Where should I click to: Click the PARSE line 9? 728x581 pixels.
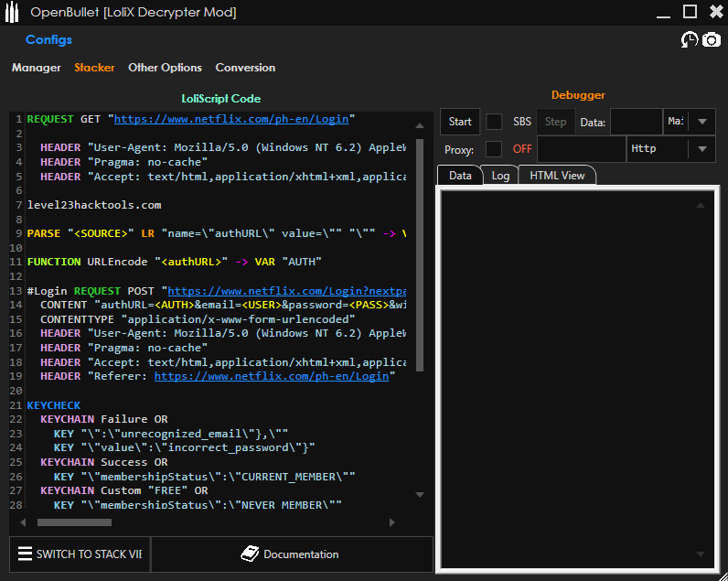pos(217,233)
